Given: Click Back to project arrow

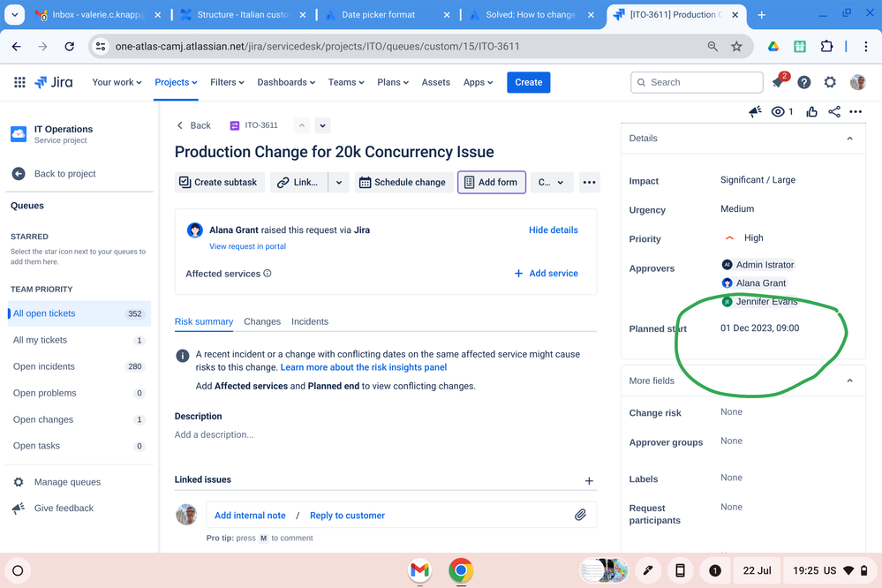Looking at the screenshot, I should tap(19, 173).
